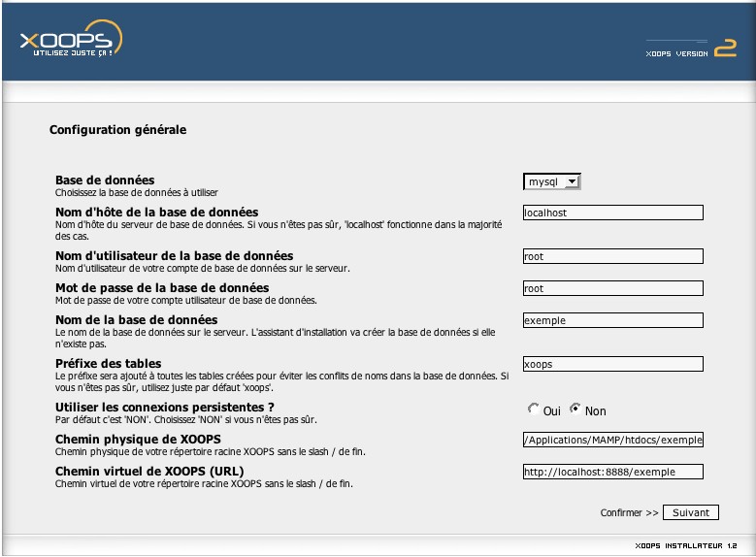756x557 pixels.
Task: Open the mysql database type dropdown
Action: (552, 181)
